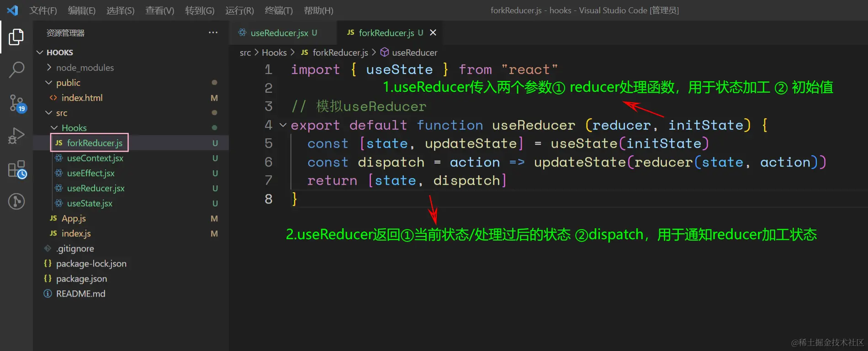Open the 编辑(E) menu
Screen dimensions: 868x351
pyautogui.click(x=82, y=10)
